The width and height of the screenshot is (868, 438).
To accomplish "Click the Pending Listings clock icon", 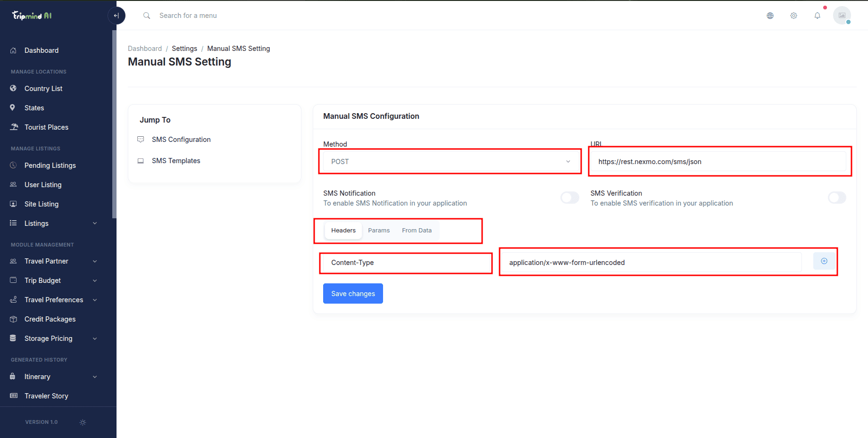I will pyautogui.click(x=13, y=165).
